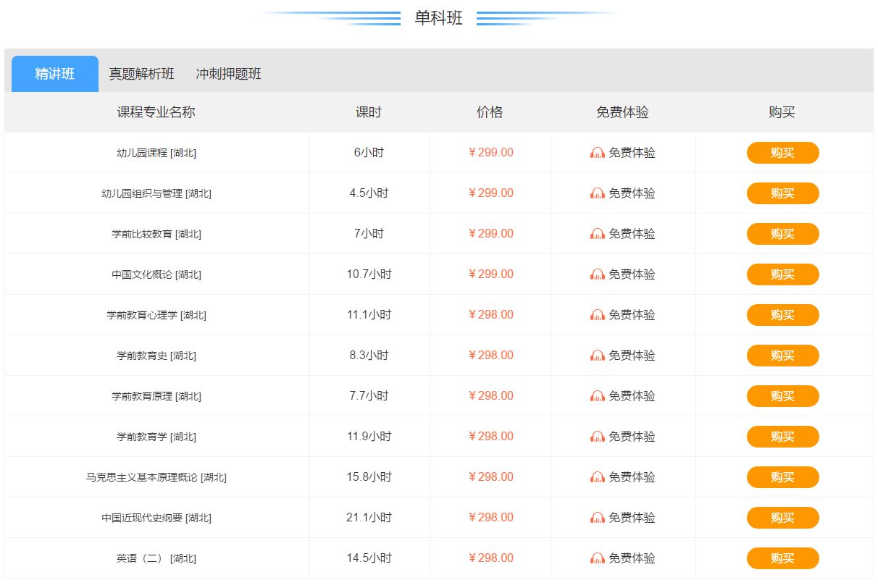Open 免费体验 text link for 学前教育史
The height and width of the screenshot is (588, 878).
[632, 356]
